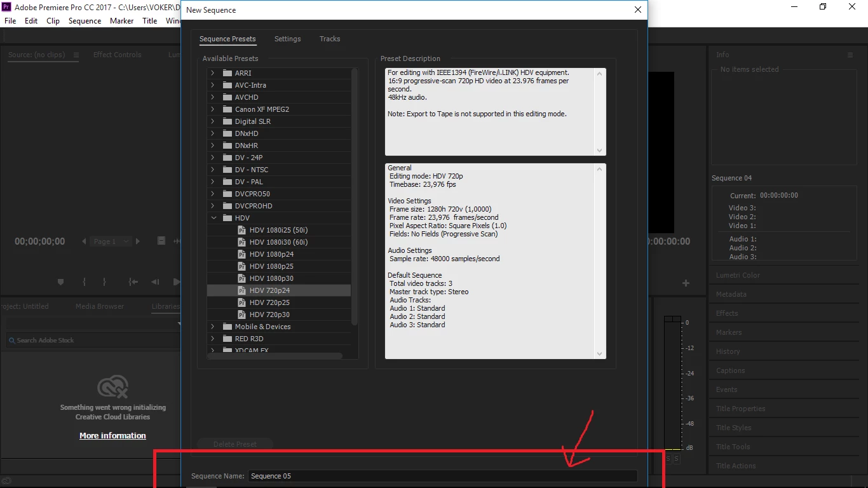Expand the Mobile & Devices folder

tap(213, 327)
